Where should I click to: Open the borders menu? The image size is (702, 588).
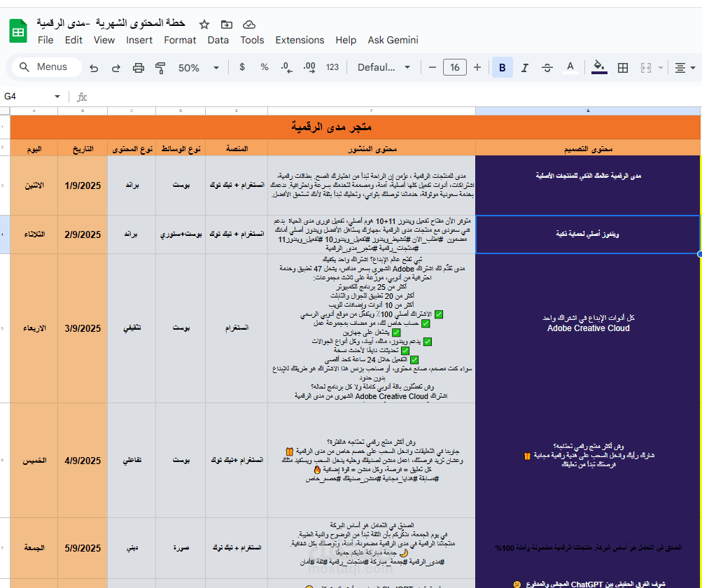[623, 68]
